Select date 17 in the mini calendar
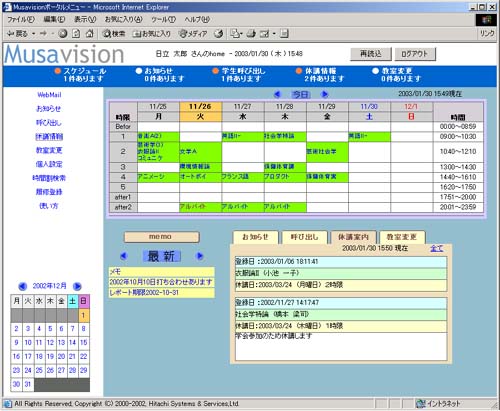This screenshot has height=411, width=500. tap(28, 356)
